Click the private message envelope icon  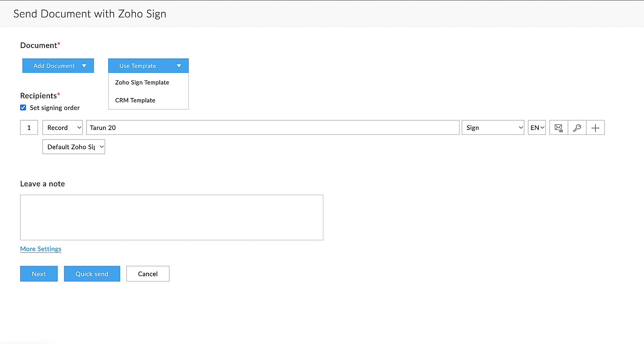(x=558, y=128)
